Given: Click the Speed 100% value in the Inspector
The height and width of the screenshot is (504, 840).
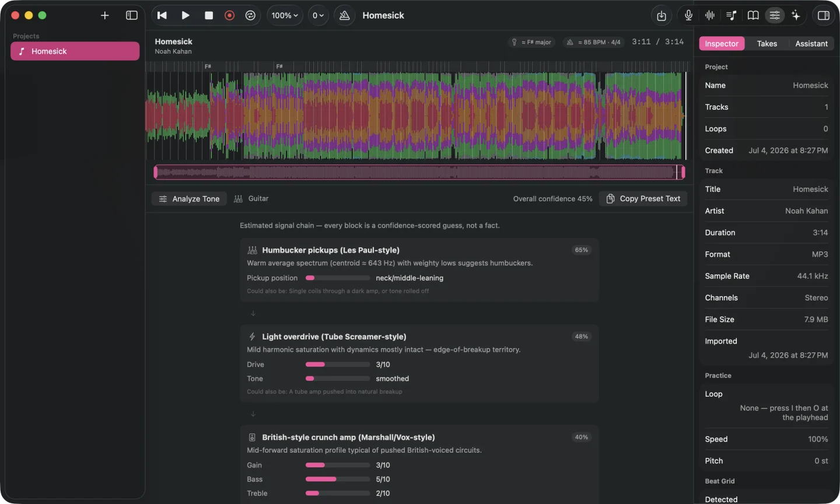Looking at the screenshot, I should tap(818, 439).
